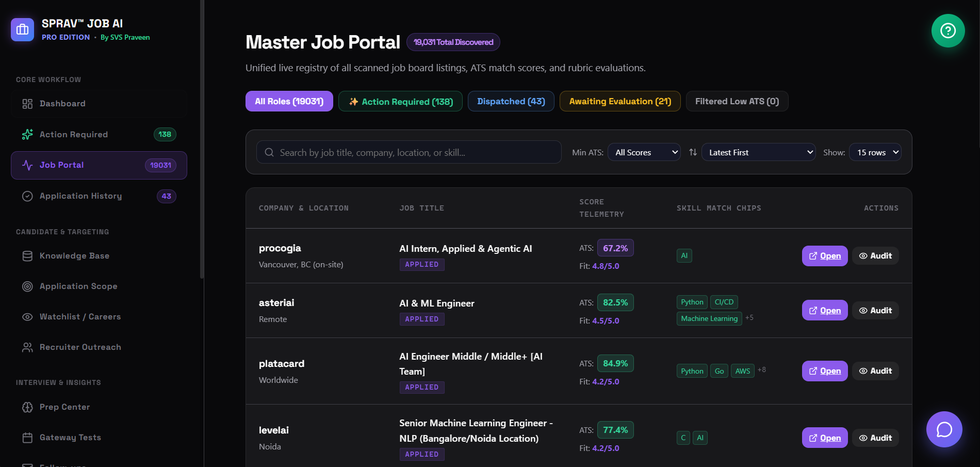Audit the platacard job listing
The image size is (980, 467).
click(875, 371)
